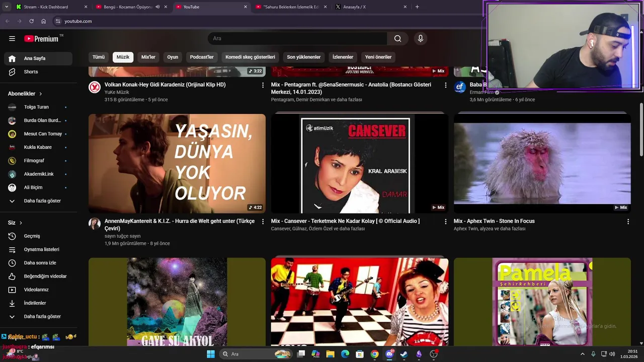The width and height of the screenshot is (644, 362).
Task: Select the Podcast'ler filter chip
Action: [x=202, y=57]
